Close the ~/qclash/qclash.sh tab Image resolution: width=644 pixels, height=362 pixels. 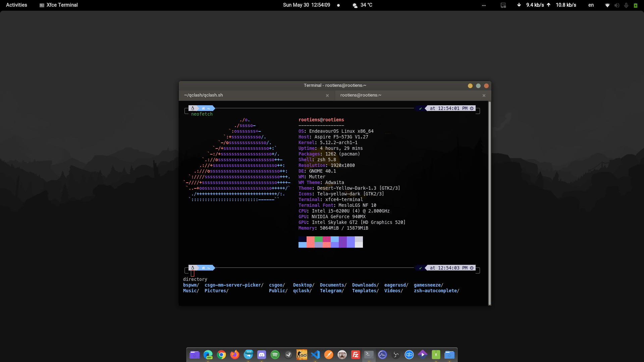(x=327, y=96)
